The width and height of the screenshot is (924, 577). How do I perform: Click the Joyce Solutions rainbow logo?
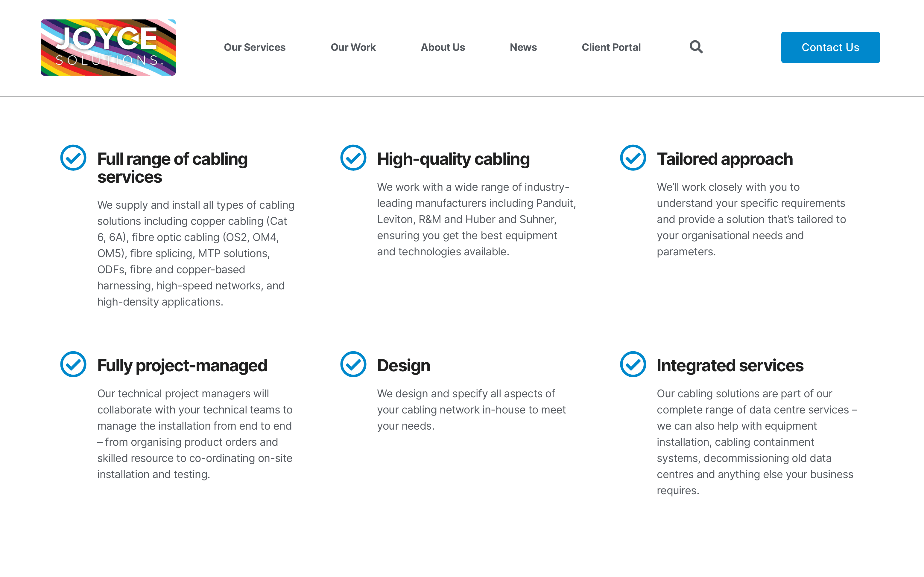coord(108,47)
